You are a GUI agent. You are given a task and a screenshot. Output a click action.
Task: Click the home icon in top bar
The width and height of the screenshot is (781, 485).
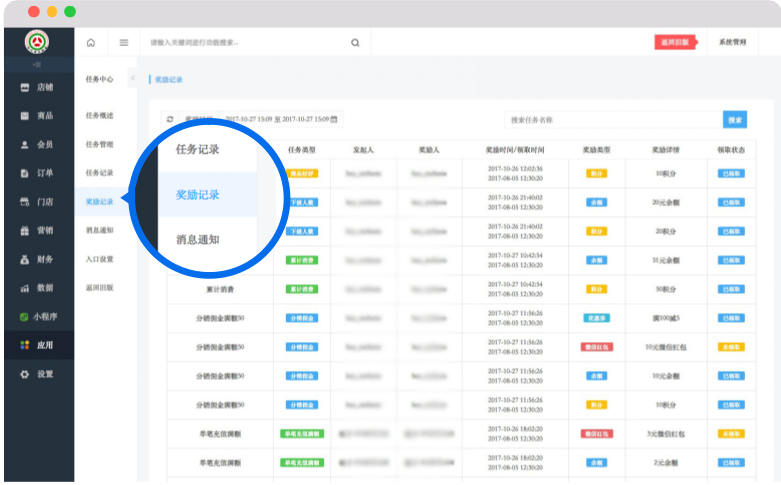(x=91, y=43)
